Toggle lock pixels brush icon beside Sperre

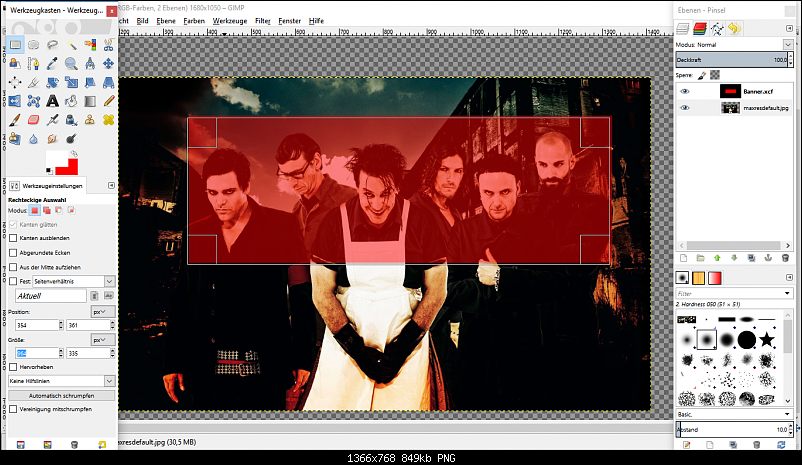tap(702, 75)
